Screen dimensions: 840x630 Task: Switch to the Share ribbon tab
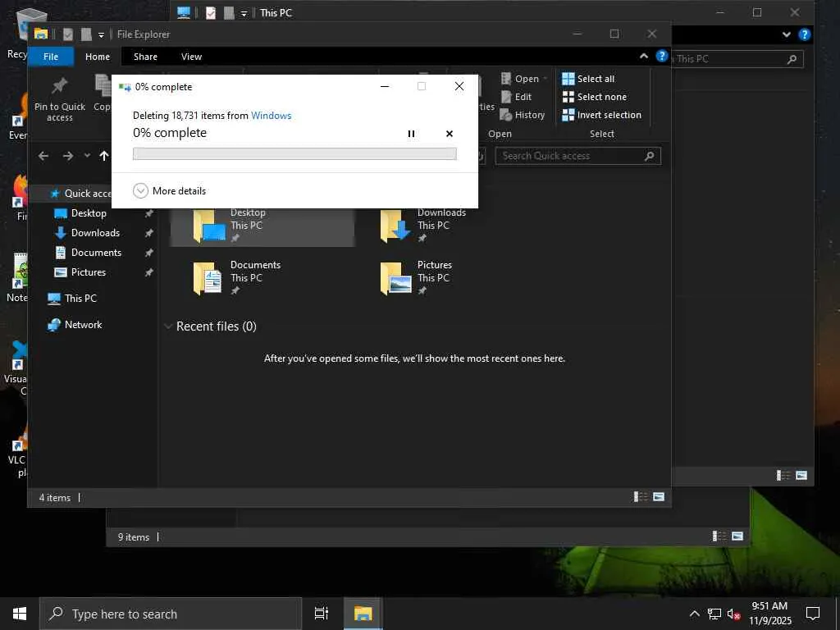tap(145, 57)
